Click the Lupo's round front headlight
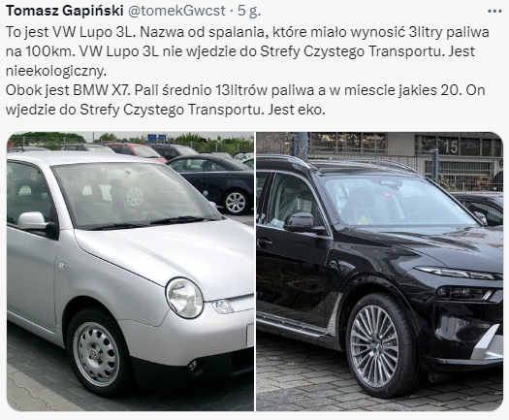509x420 pixels. point(184,298)
